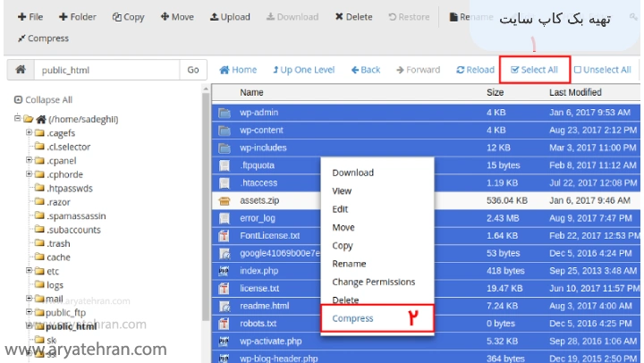Image resolution: width=644 pixels, height=363 pixels.
Task: Click the Delete toolbar button
Action: [x=353, y=17]
